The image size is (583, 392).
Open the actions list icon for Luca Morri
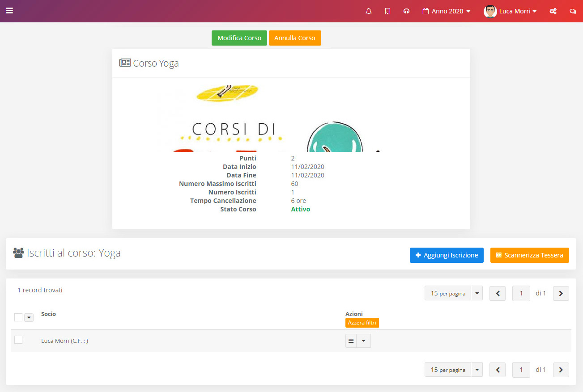(351, 341)
